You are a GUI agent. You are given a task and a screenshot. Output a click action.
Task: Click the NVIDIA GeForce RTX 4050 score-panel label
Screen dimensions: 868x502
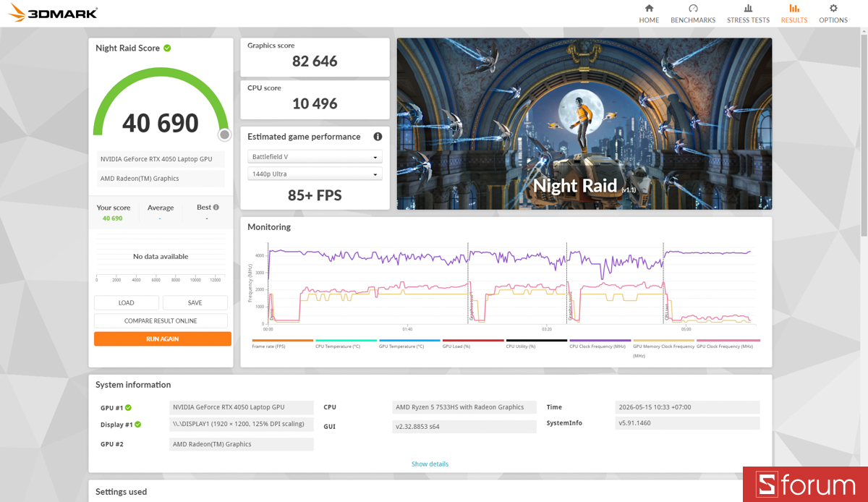click(161, 160)
